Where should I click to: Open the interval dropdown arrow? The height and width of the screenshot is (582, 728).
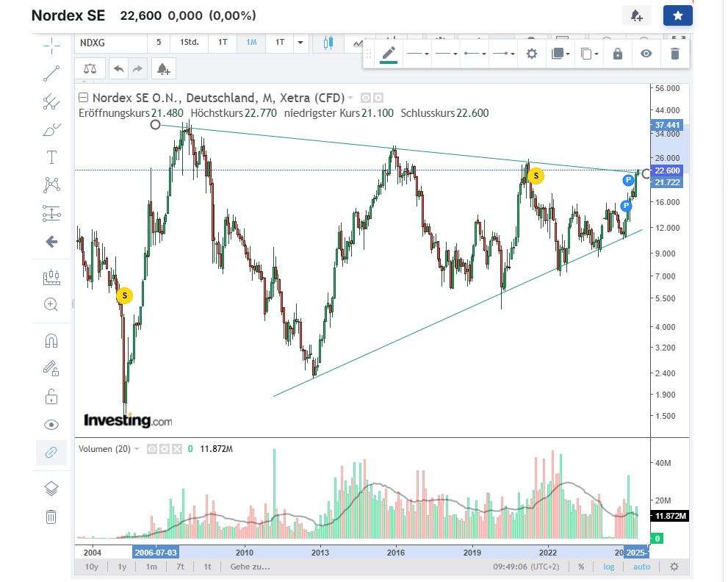pyautogui.click(x=300, y=43)
